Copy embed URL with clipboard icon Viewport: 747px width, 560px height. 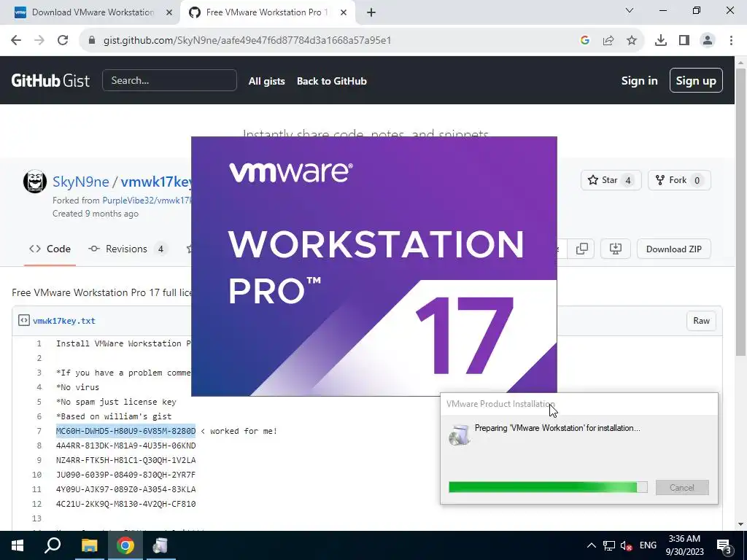(x=581, y=249)
